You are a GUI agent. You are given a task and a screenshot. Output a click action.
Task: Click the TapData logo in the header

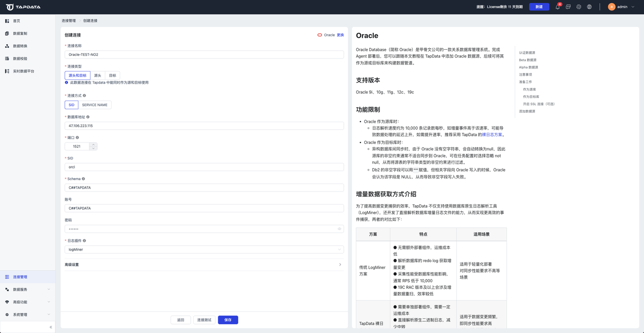[23, 7]
